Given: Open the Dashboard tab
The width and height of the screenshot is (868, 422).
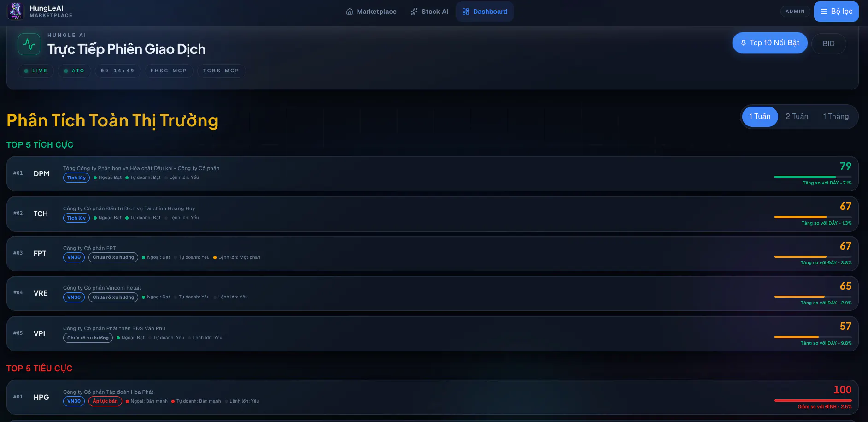Looking at the screenshot, I should coord(485,12).
